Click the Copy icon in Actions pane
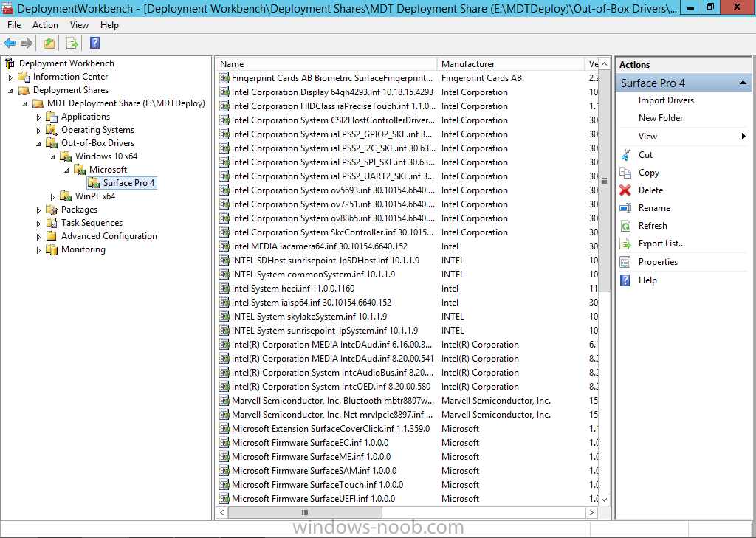Viewport: 756px width, 538px height. point(625,173)
